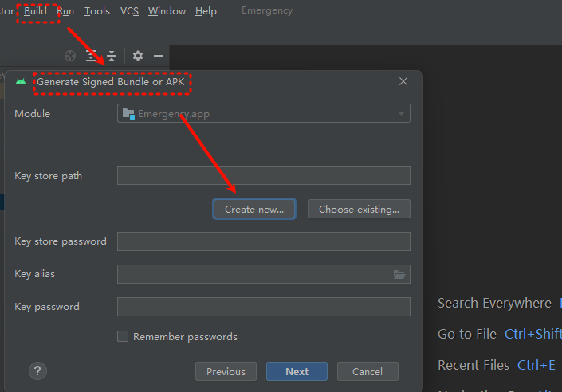
Task: Click folder icon in Key alias field
Action: pyautogui.click(x=399, y=274)
